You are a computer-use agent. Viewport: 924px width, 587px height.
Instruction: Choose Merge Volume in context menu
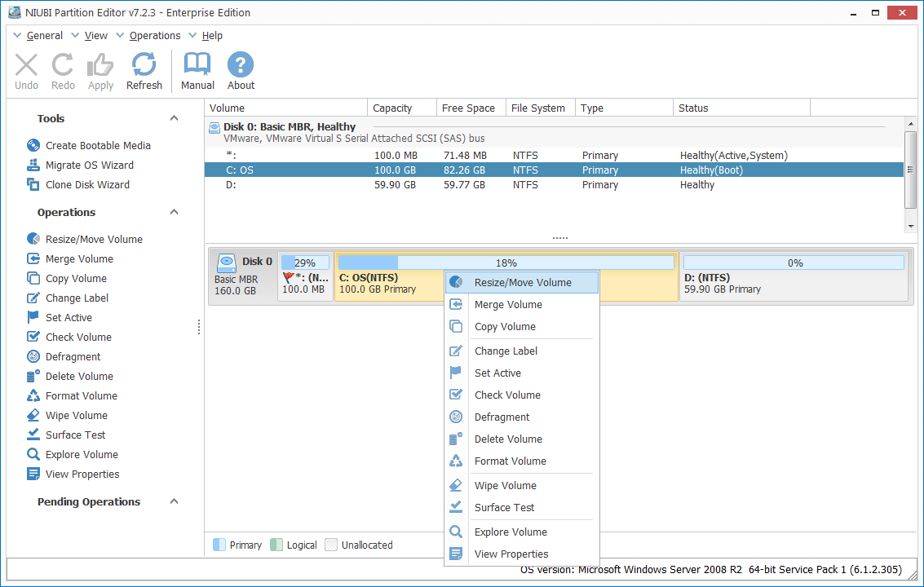522,304
